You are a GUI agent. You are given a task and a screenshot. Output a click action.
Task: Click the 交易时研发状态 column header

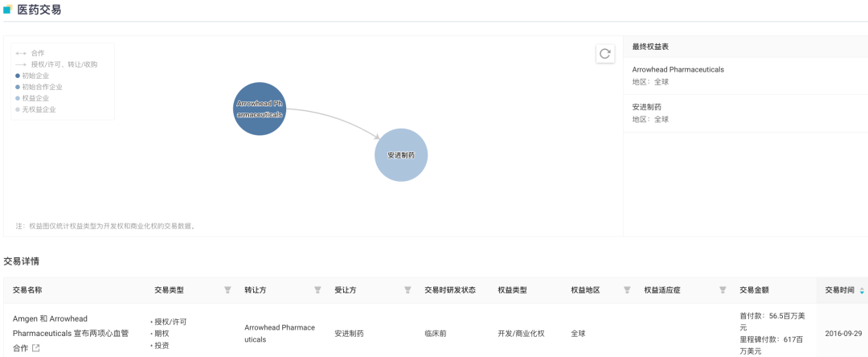(450, 290)
